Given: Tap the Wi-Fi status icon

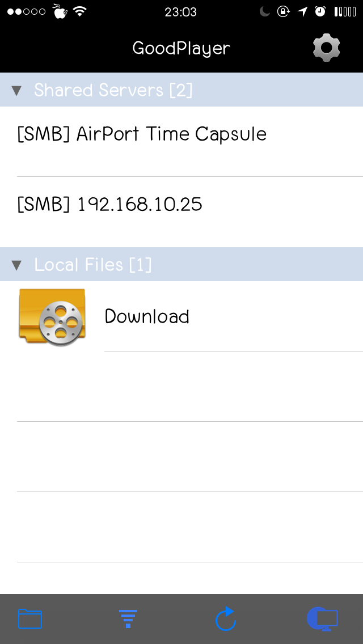Looking at the screenshot, I should (x=80, y=11).
